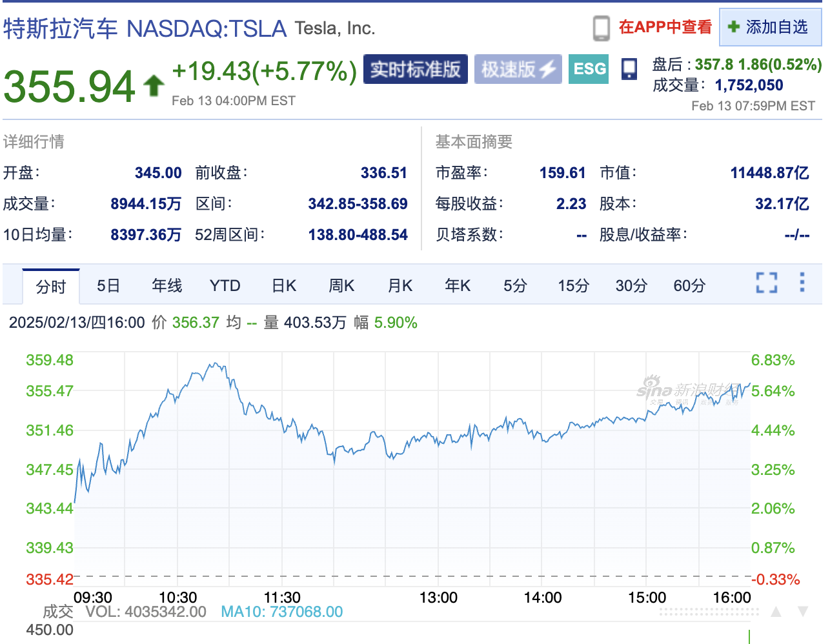Click the 特斯拉汽车 NASDAQ:TSLA title
The image size is (830, 644).
pyautogui.click(x=145, y=29)
